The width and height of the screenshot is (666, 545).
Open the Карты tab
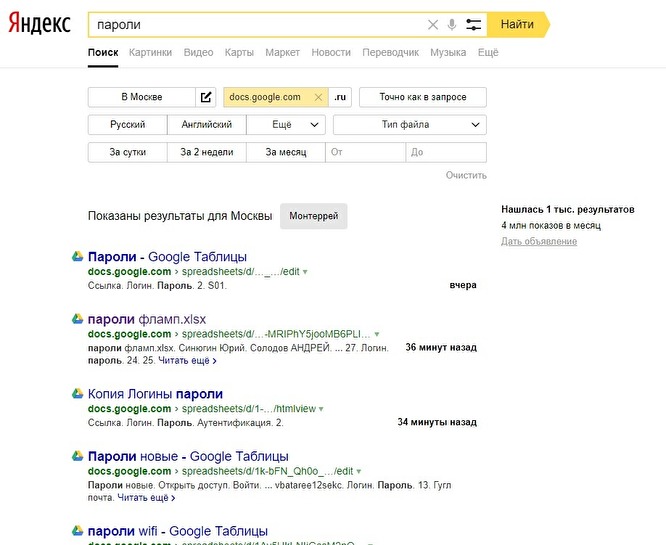coord(239,52)
